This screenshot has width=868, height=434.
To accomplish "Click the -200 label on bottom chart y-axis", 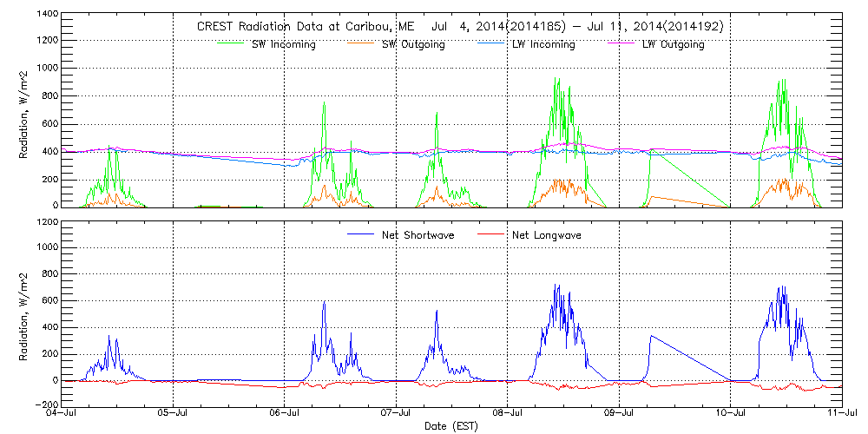I will (x=46, y=404).
